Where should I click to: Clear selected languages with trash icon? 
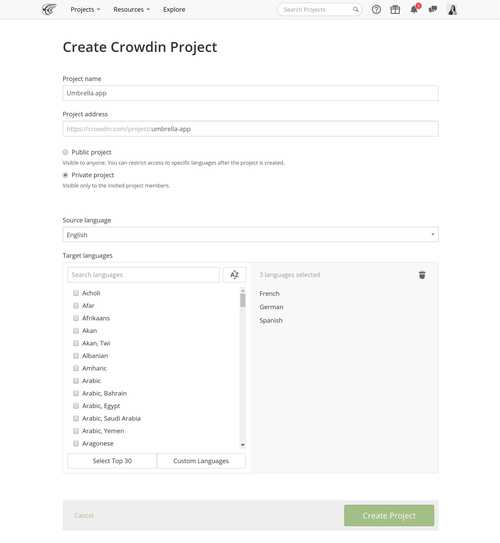click(422, 275)
